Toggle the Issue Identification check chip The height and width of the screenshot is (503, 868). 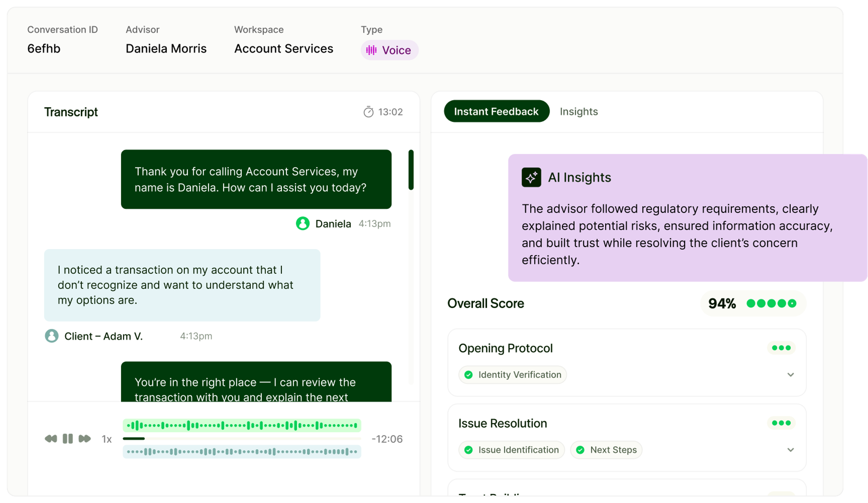[512, 450]
